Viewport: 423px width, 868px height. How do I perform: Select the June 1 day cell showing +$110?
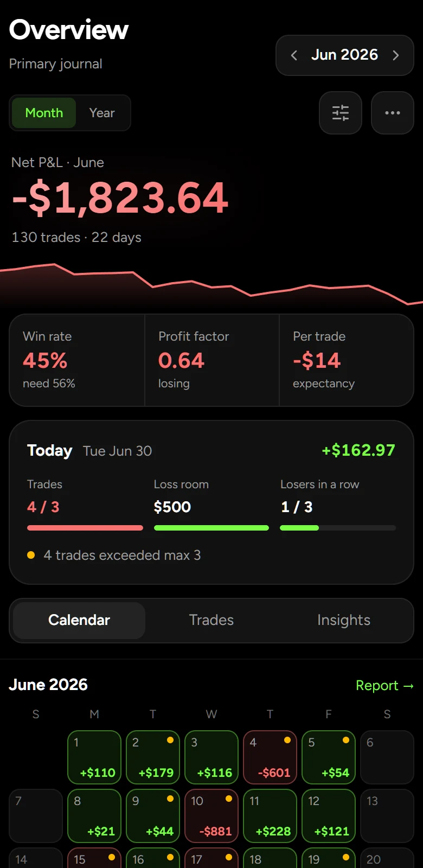point(94,757)
